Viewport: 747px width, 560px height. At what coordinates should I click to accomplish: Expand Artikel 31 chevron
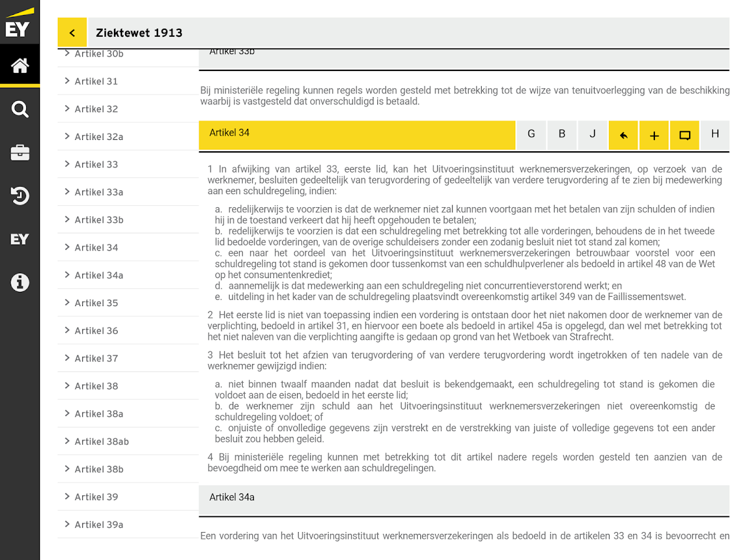[67, 81]
